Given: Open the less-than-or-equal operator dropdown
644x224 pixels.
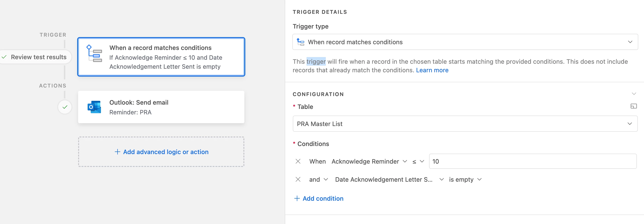Looking at the screenshot, I should pos(418,161).
